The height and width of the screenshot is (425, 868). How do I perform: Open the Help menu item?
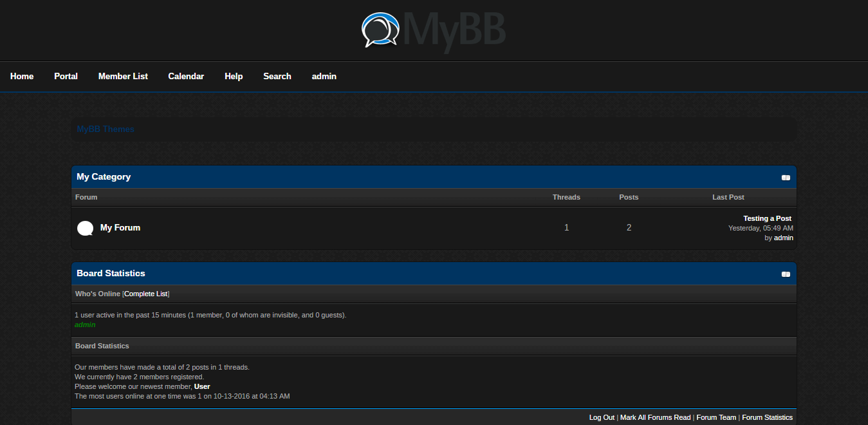pyautogui.click(x=234, y=76)
